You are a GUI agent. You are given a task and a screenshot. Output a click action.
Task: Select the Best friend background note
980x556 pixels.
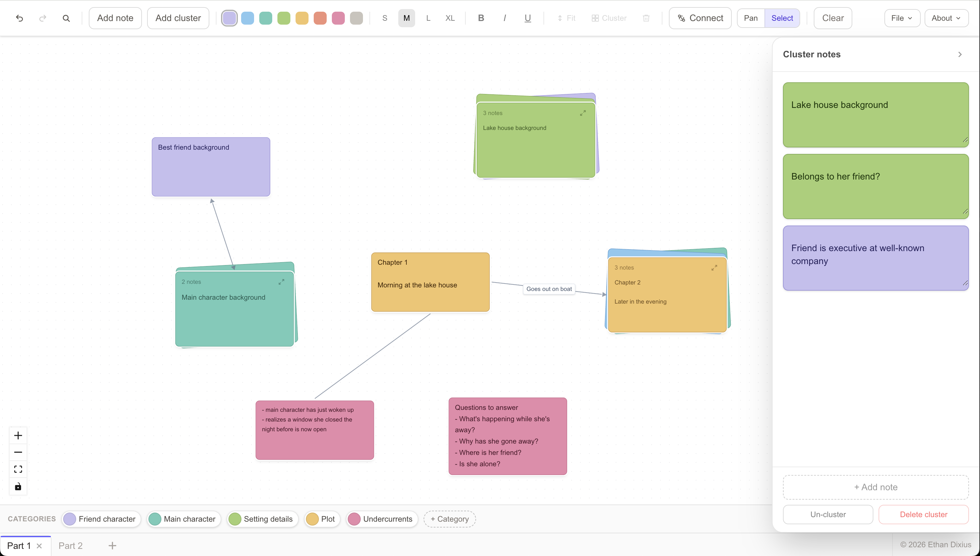pos(211,167)
